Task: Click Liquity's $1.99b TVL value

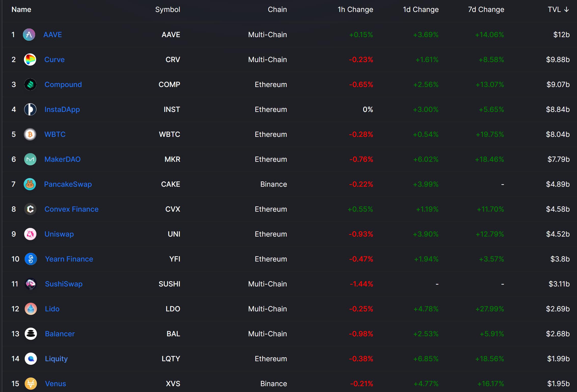Action: coord(558,359)
